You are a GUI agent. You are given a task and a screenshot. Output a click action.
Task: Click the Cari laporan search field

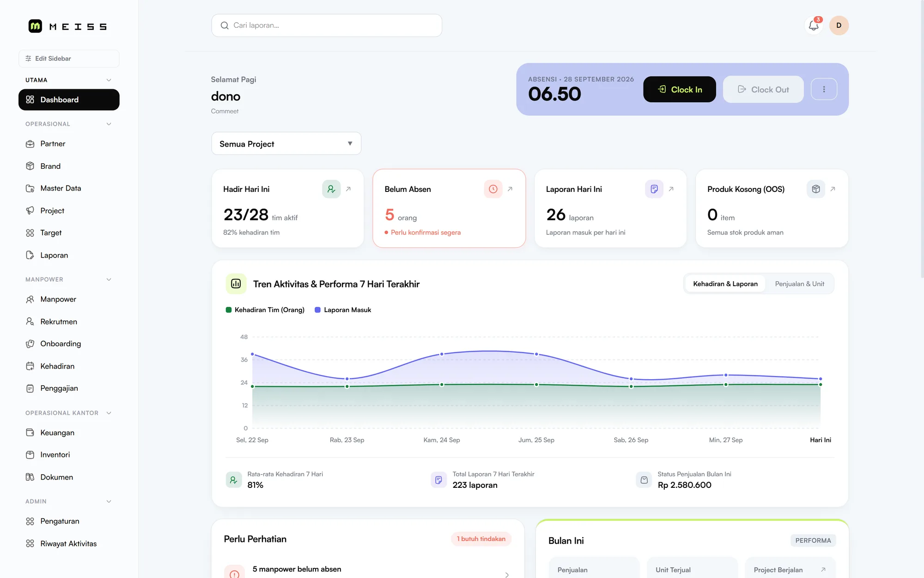tap(327, 25)
